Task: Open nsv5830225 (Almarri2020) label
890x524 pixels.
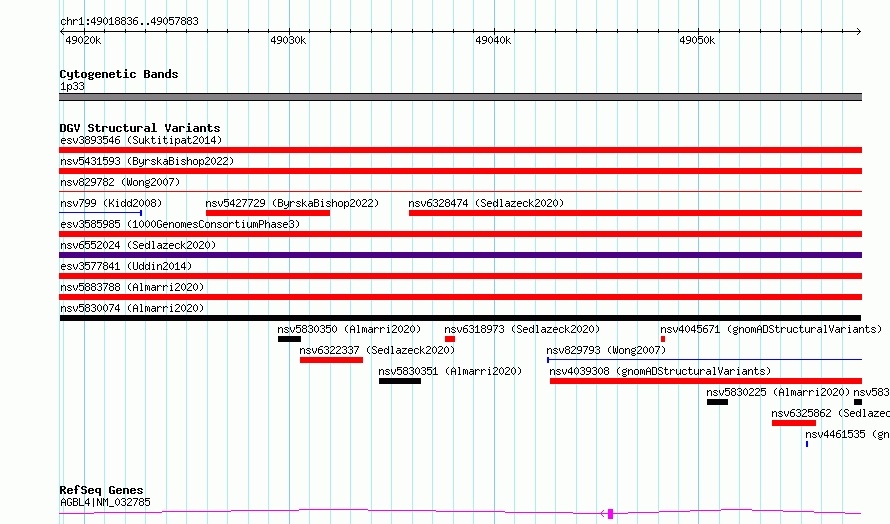Action: tap(778, 392)
